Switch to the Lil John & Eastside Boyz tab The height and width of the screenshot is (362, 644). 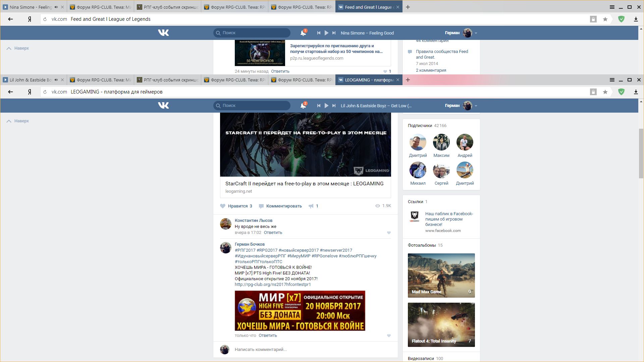pos(31,80)
